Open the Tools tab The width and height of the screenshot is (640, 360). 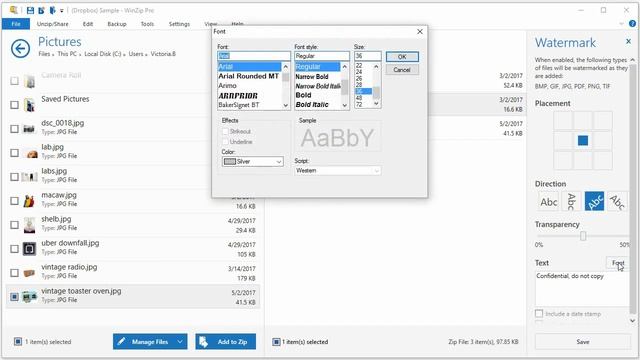147,24
